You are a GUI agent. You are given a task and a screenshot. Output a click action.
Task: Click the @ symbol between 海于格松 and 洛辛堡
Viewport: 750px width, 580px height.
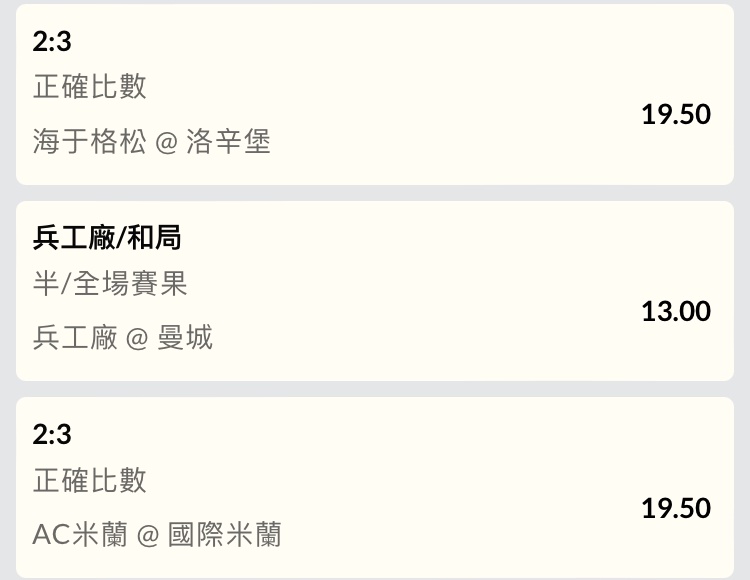point(167,142)
